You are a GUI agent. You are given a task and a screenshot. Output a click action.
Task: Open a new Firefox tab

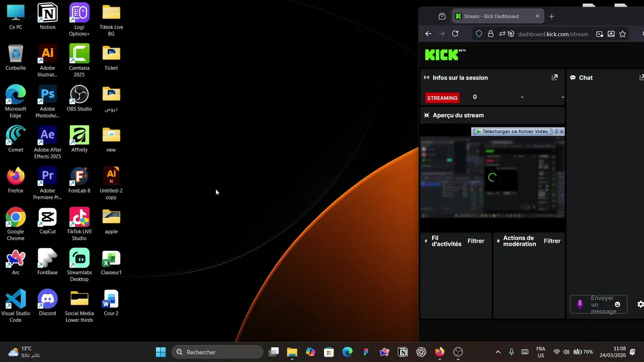coord(551,16)
